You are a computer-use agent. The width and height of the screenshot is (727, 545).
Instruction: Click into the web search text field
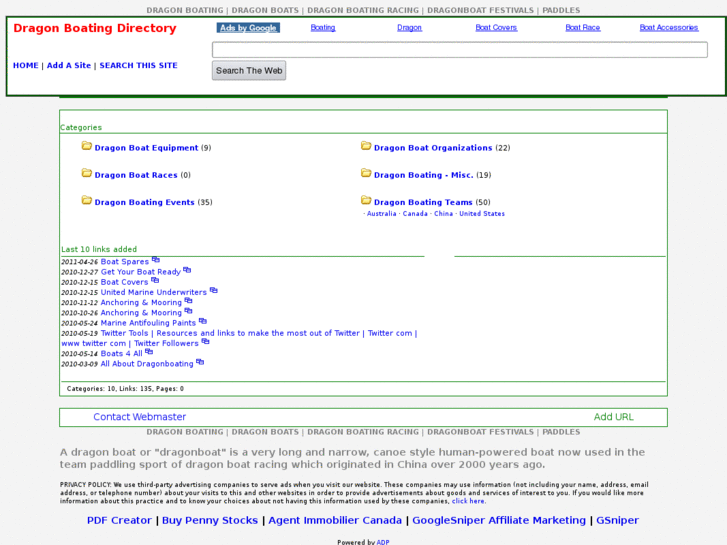coord(460,50)
